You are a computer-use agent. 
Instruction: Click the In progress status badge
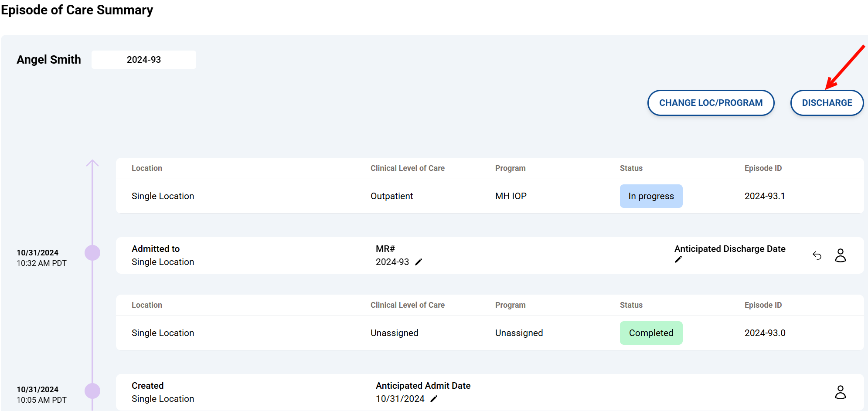tap(651, 196)
